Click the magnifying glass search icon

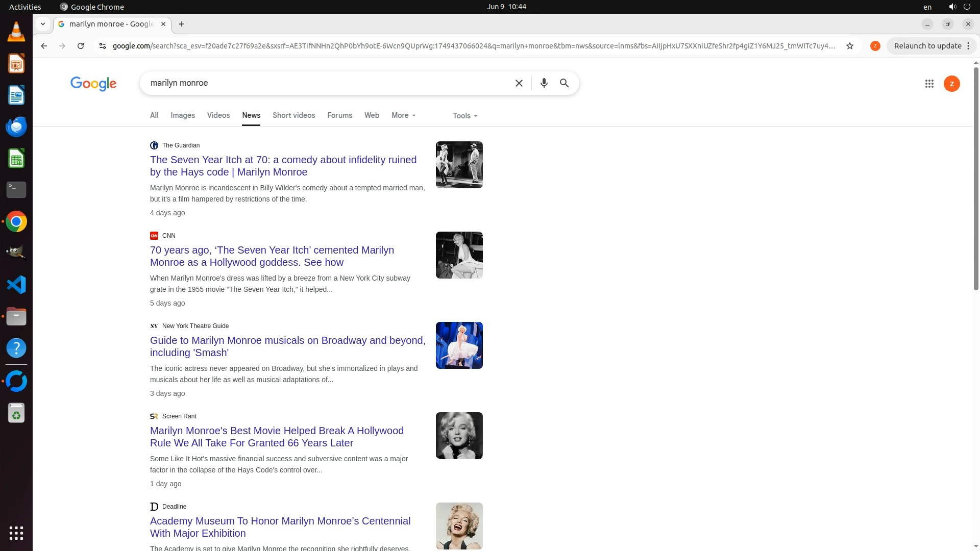tap(564, 83)
